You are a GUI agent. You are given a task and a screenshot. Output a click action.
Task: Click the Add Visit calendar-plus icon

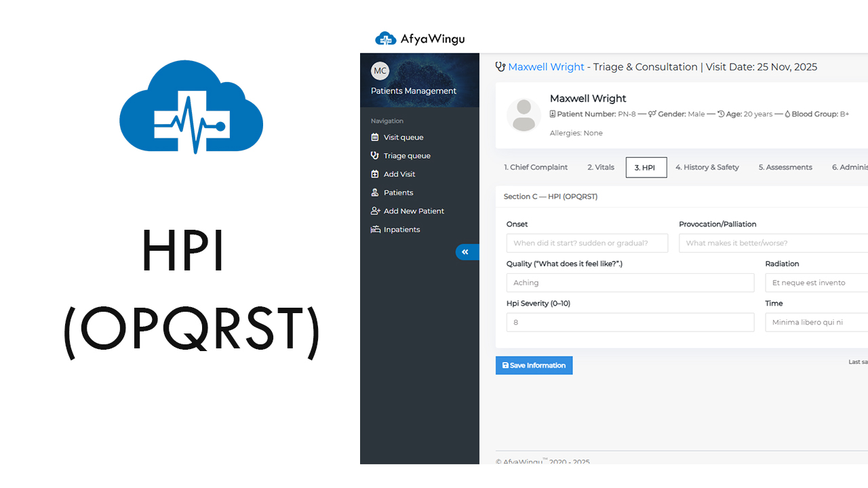point(375,174)
